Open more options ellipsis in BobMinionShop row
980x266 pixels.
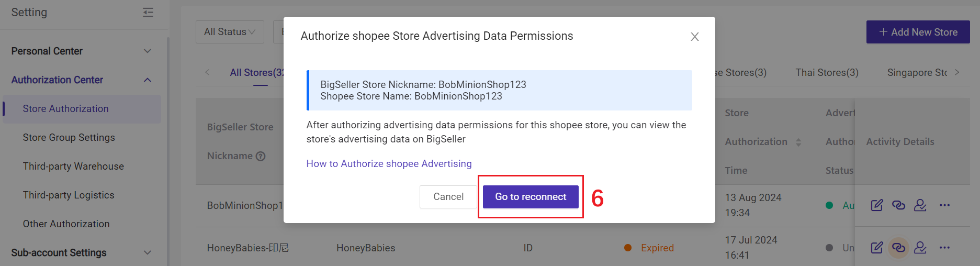[x=944, y=205]
